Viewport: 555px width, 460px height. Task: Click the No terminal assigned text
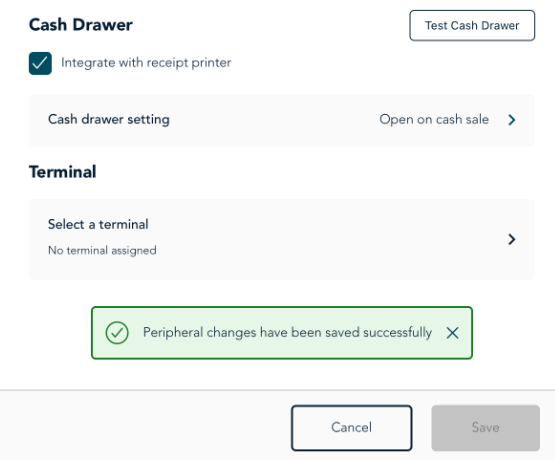(x=102, y=251)
